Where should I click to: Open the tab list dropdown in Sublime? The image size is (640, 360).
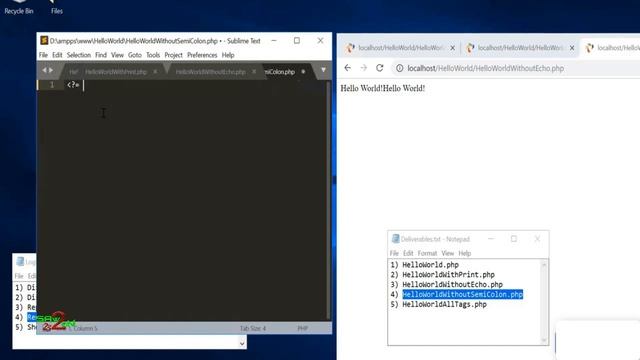pyautogui.click(x=323, y=70)
